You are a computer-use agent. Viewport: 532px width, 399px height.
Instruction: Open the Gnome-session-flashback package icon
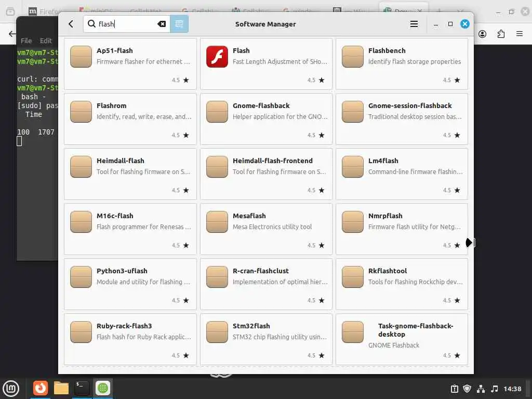353,112
